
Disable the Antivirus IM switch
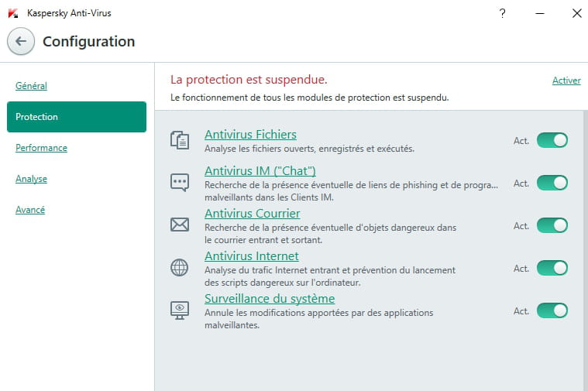coord(552,183)
